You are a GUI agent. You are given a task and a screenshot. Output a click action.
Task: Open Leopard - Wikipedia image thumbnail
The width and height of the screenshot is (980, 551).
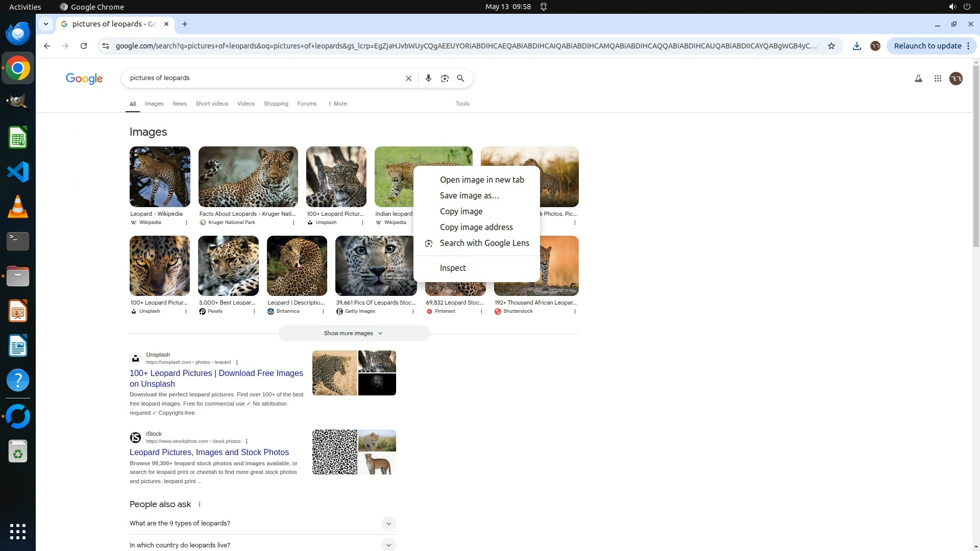pyautogui.click(x=160, y=177)
